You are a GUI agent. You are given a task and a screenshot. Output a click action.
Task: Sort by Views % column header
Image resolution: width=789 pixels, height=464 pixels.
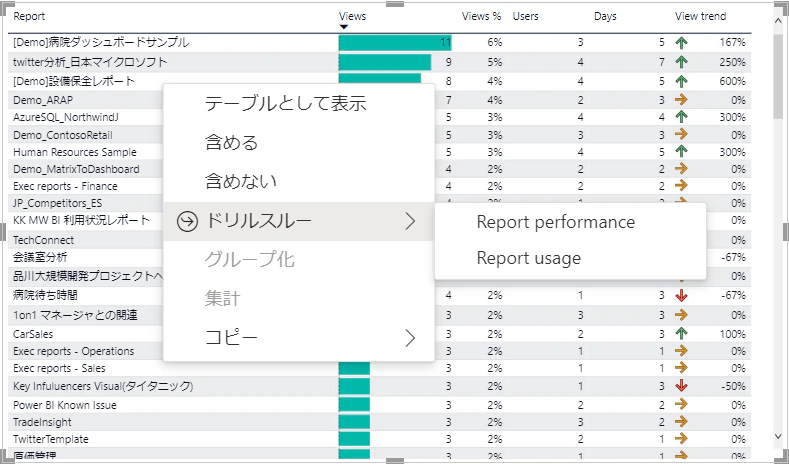[x=481, y=16]
